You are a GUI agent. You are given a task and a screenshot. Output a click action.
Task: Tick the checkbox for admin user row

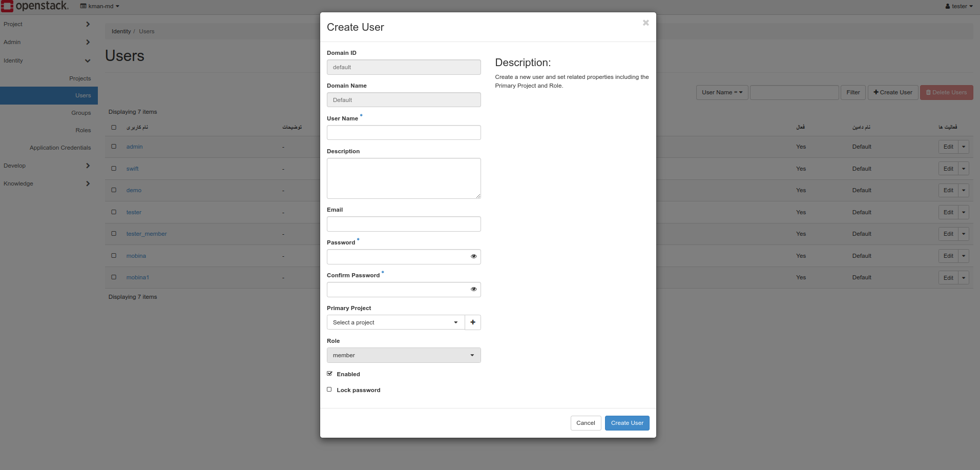(x=114, y=147)
